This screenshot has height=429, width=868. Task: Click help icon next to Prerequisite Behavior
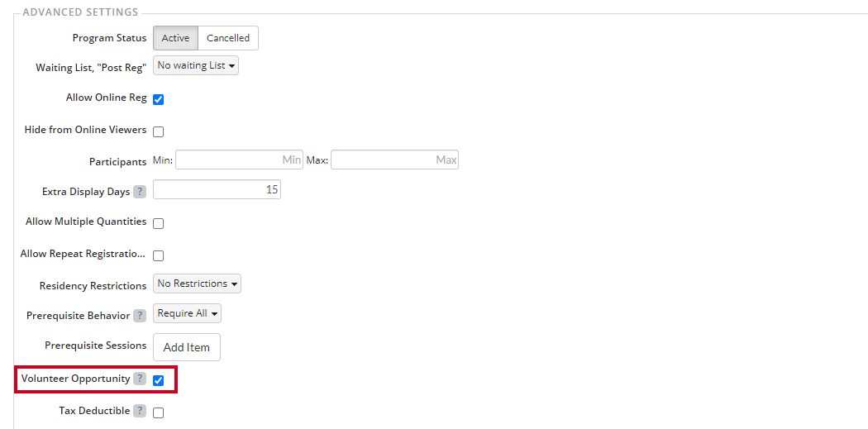[140, 316]
